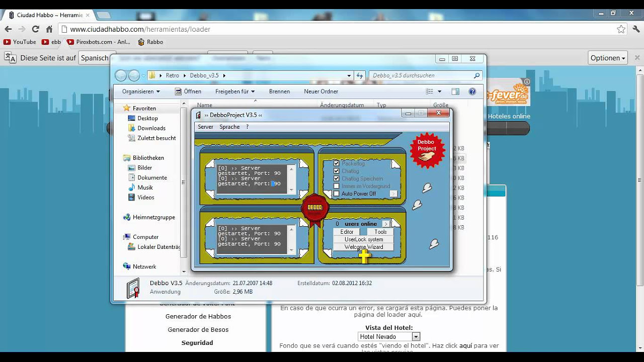Toggle the Packetlog checkbox
Viewport: 644px width, 362px height.
[x=337, y=164]
